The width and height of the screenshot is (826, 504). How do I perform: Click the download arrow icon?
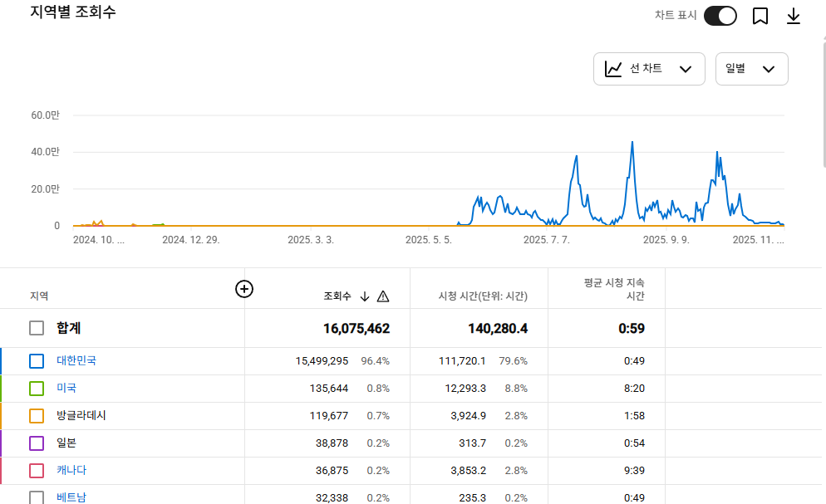click(794, 16)
